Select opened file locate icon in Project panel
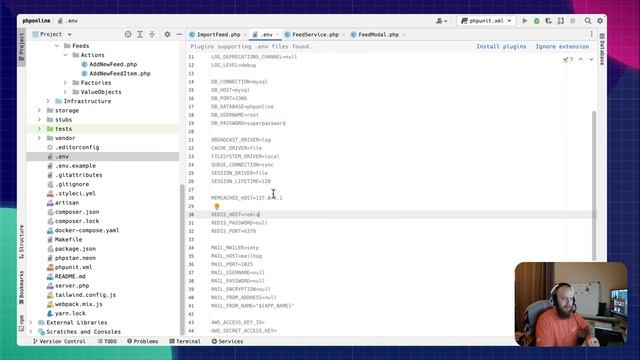 128,35
